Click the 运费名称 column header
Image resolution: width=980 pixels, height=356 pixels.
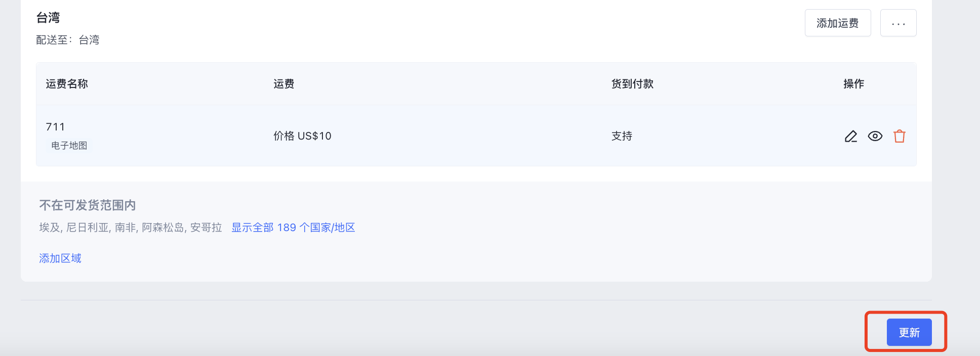[67, 84]
